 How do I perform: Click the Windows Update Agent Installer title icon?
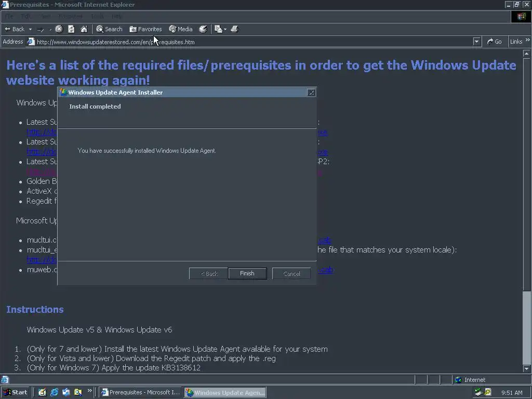(x=63, y=92)
